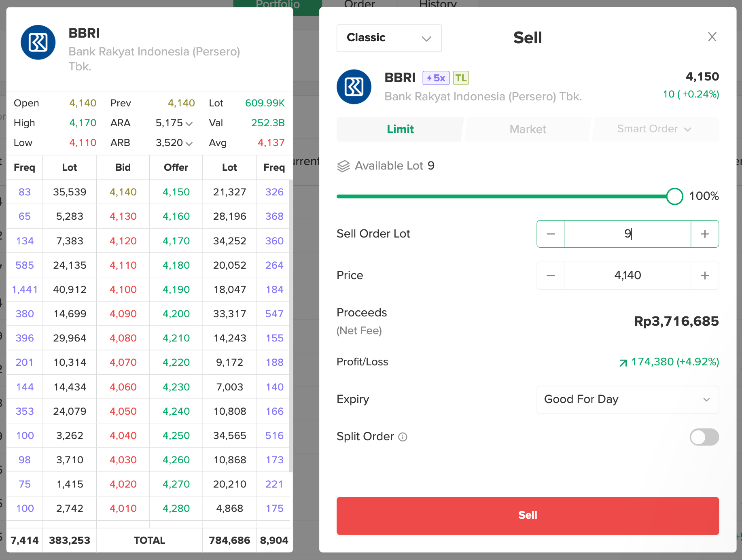Click the TL badge next to BBRI
This screenshot has height=560, width=742.
[461, 78]
